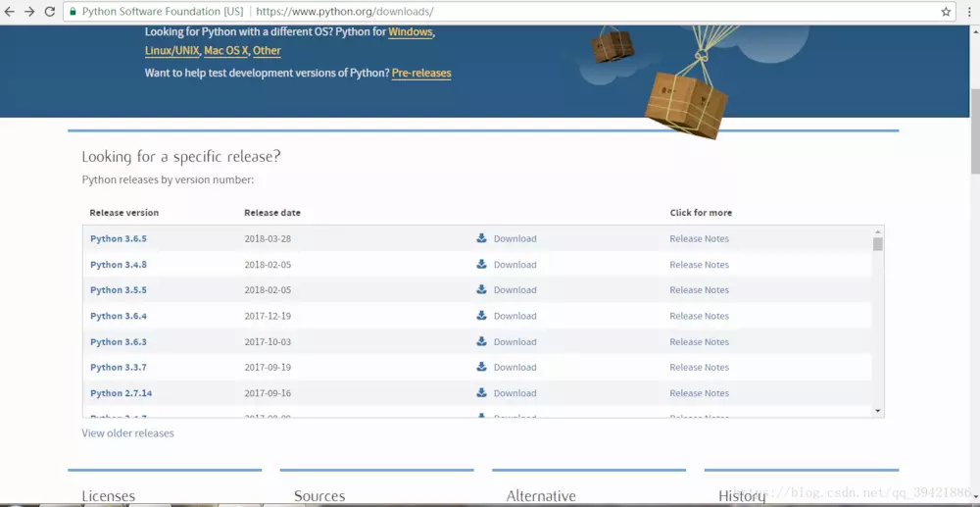Open the Python 3.6.4 release page
The height and width of the screenshot is (507, 980).
pos(119,316)
